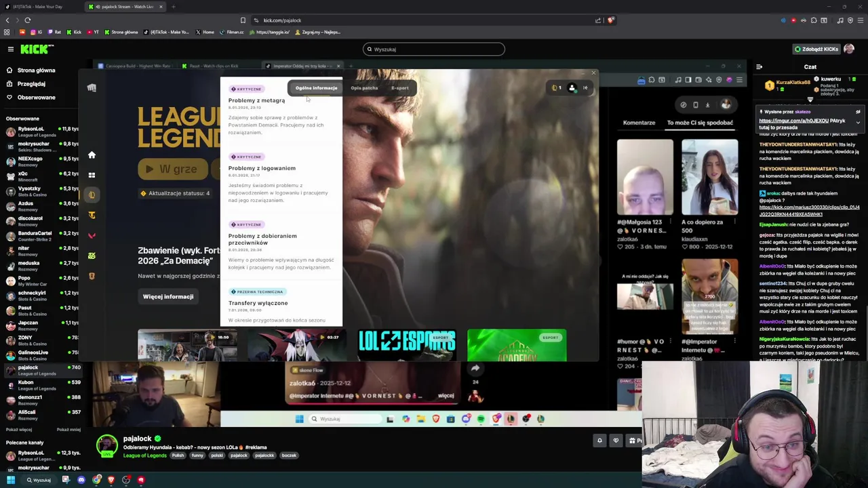Switch to Komentarze tab in TikTok
The height and width of the screenshot is (488, 868).
[639, 123]
